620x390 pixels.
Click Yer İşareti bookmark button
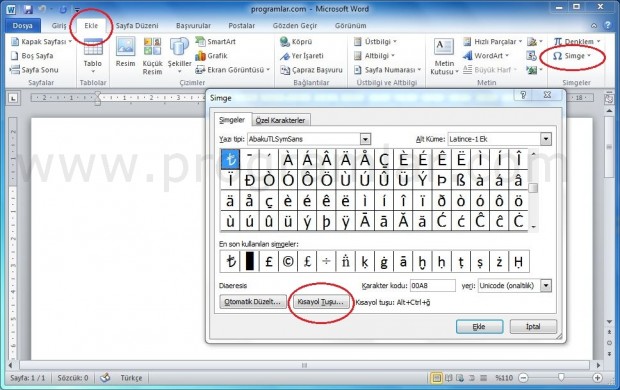(x=302, y=56)
